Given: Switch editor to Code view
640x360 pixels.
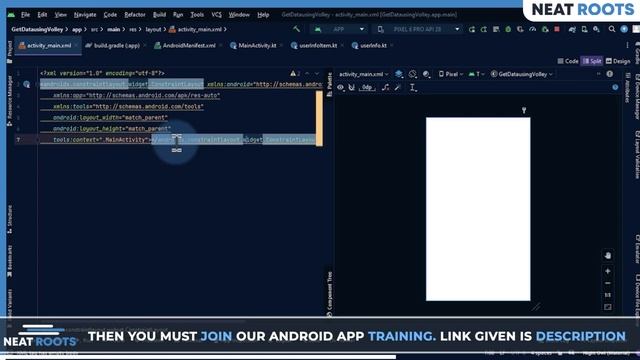Looking at the screenshot, I should tap(568, 61).
